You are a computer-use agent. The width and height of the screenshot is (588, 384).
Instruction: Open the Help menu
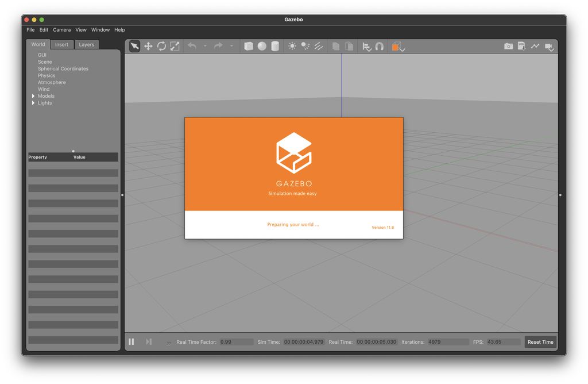[x=119, y=30]
